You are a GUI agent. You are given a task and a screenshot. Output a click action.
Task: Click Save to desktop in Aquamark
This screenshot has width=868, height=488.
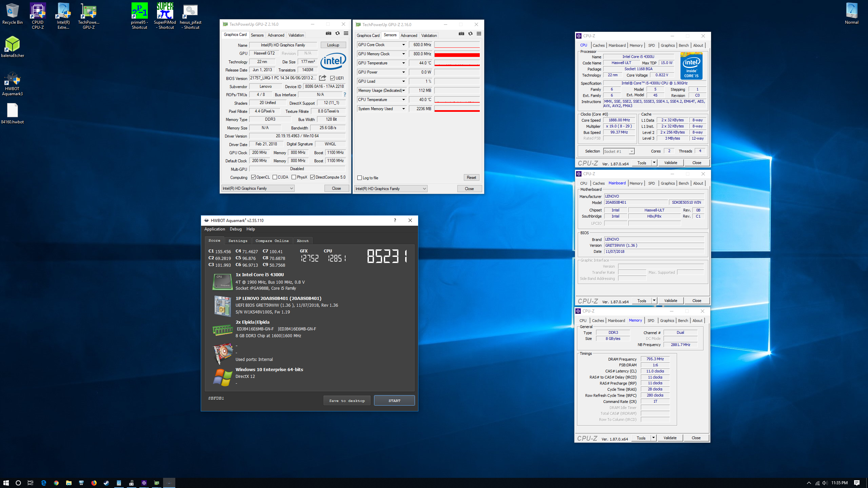click(347, 401)
